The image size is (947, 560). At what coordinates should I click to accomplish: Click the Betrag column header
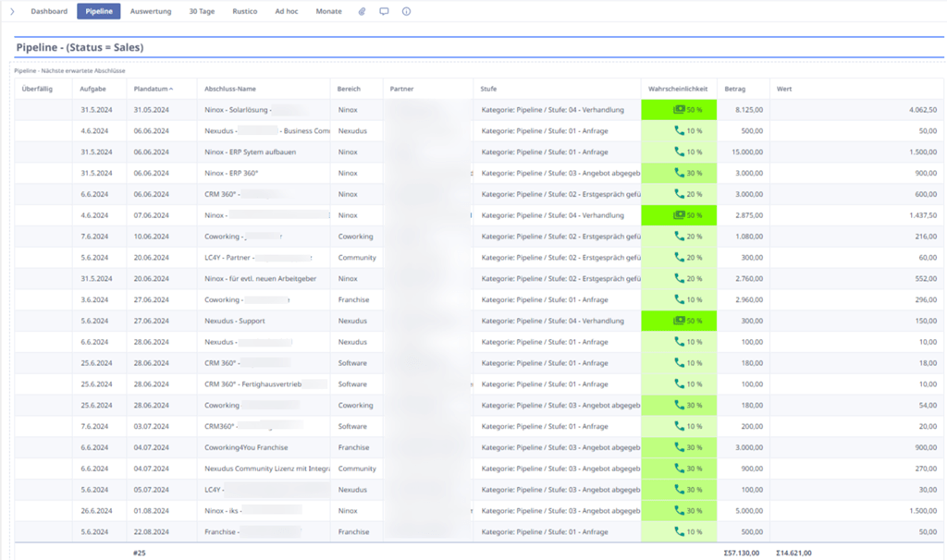pos(735,89)
